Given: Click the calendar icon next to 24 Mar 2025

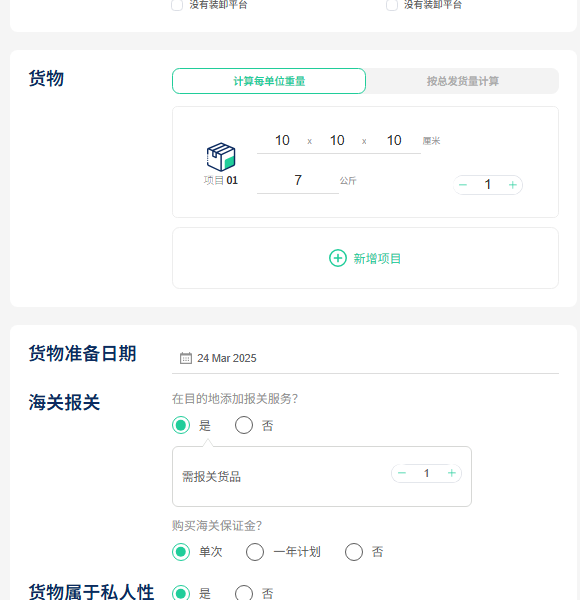Looking at the screenshot, I should point(186,358).
